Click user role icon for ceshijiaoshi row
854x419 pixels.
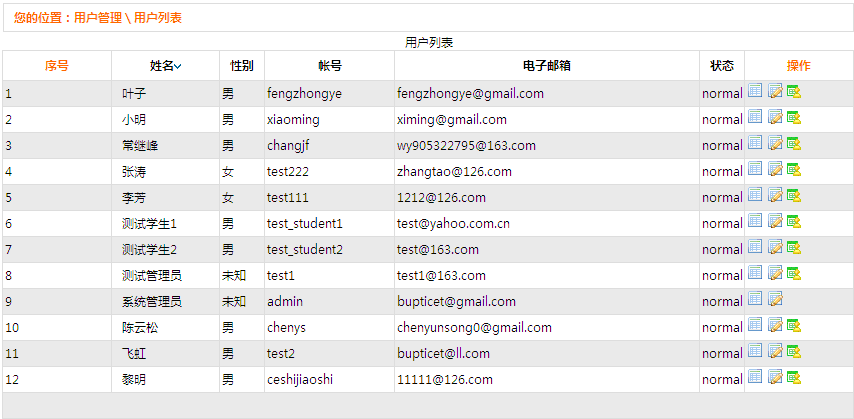(x=794, y=377)
